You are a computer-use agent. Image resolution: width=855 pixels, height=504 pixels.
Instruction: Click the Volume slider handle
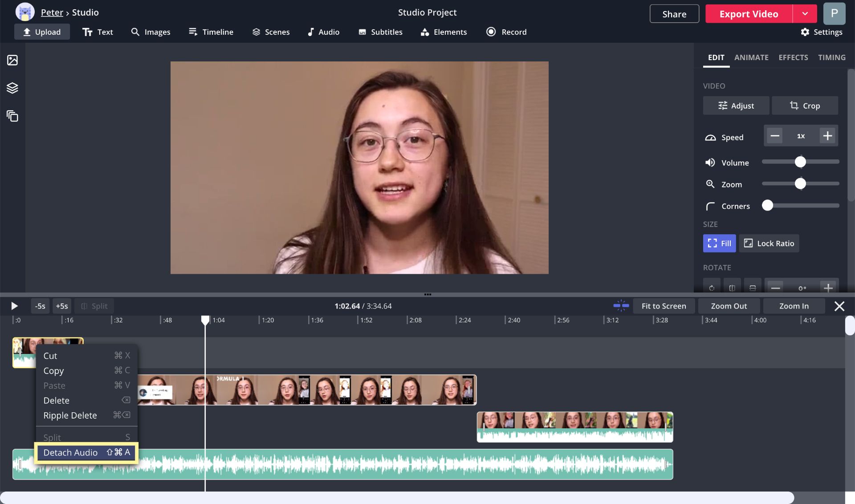click(x=800, y=162)
